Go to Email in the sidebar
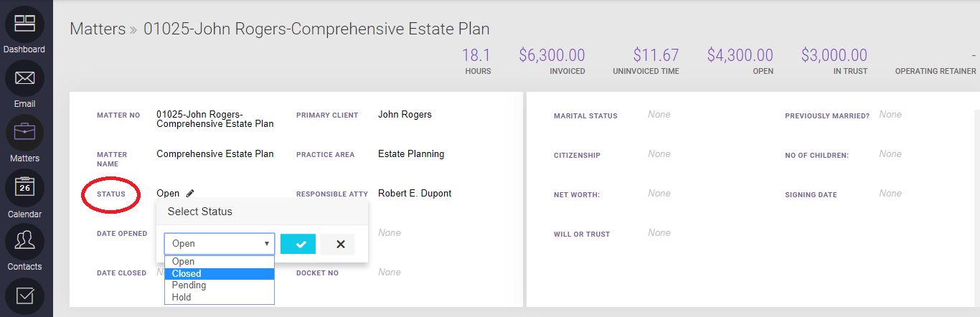This screenshot has height=317, width=980. pyautogui.click(x=24, y=79)
